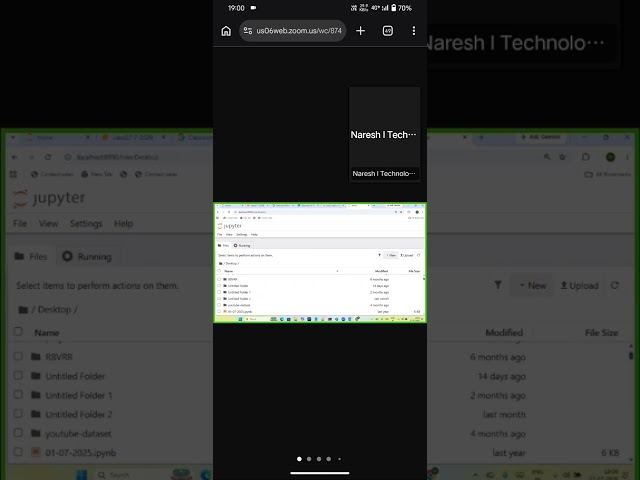
Task: Click the folder icon beside RBVRR
Action: pyautogui.click(x=36, y=356)
